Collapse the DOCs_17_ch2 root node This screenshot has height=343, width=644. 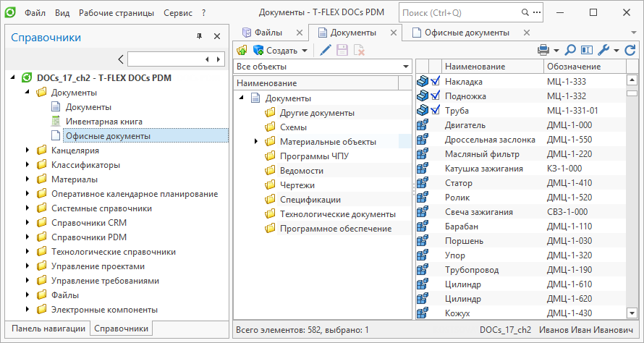pyautogui.click(x=13, y=77)
